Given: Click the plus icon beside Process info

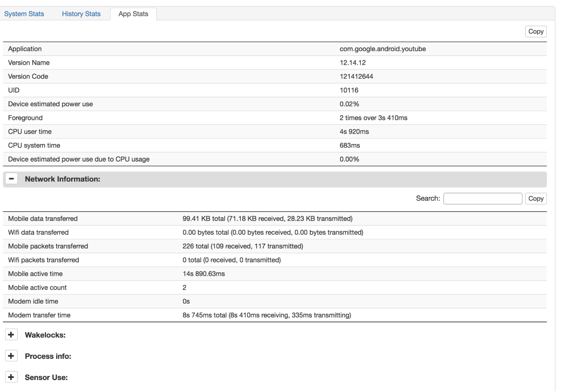Looking at the screenshot, I should tap(11, 356).
